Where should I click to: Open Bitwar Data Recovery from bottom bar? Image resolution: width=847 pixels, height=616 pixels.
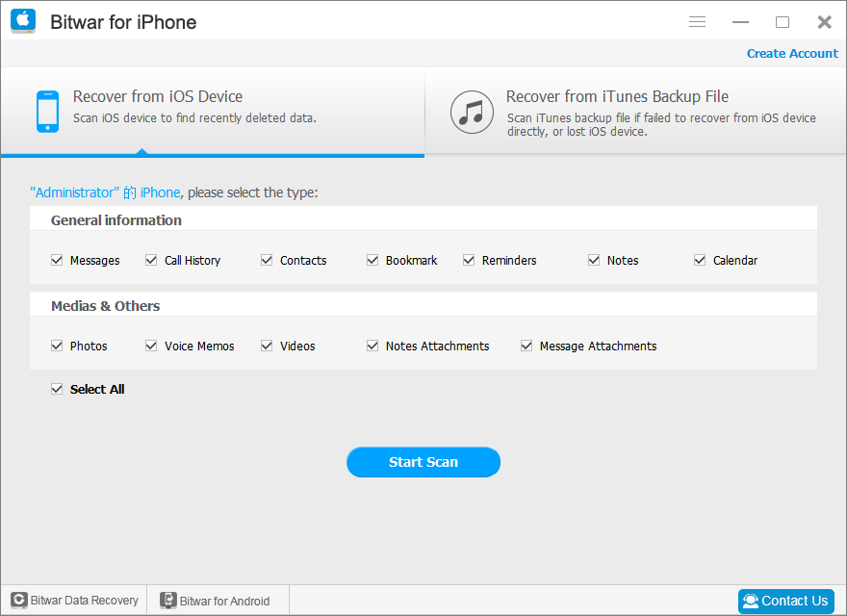tap(74, 601)
